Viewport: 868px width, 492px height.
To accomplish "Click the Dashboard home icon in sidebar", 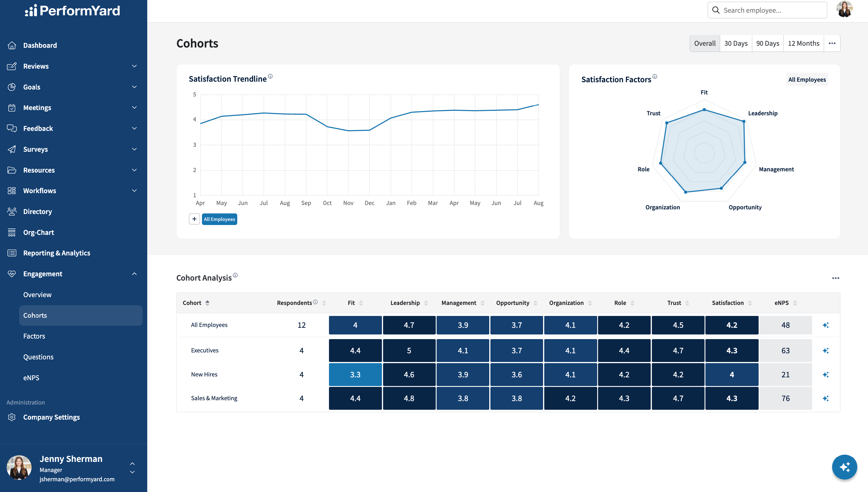I will 12,45.
